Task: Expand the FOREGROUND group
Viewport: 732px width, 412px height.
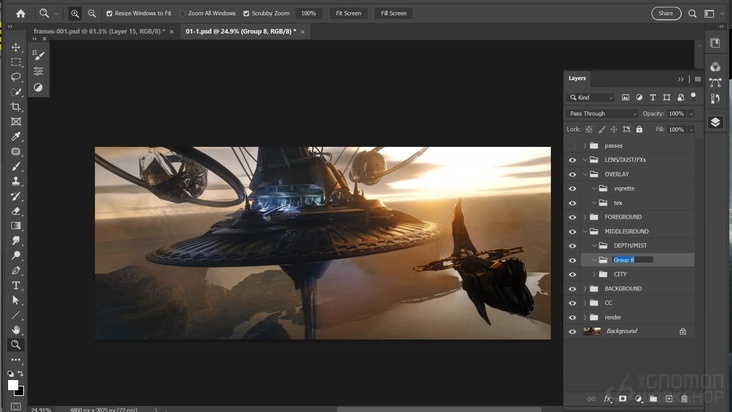Action: pos(585,217)
